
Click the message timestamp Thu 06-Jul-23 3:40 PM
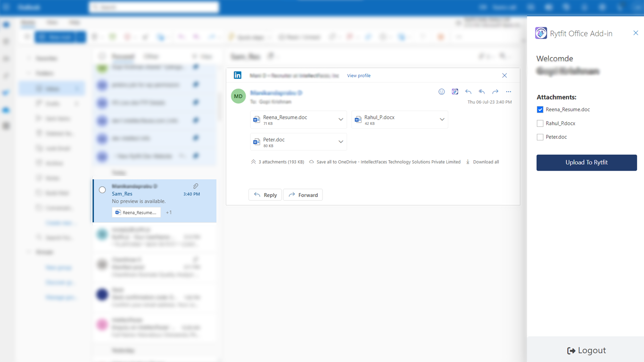click(489, 102)
